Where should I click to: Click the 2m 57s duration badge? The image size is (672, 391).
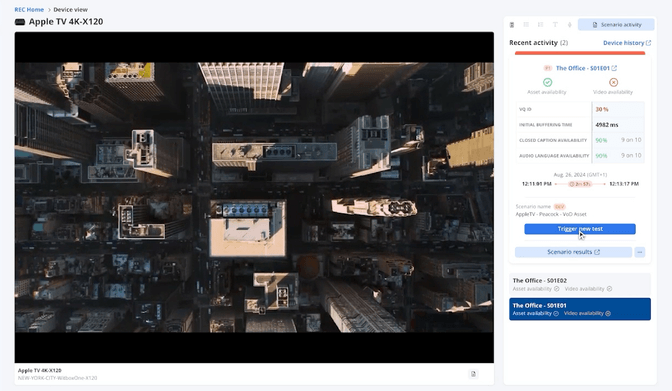tap(580, 184)
